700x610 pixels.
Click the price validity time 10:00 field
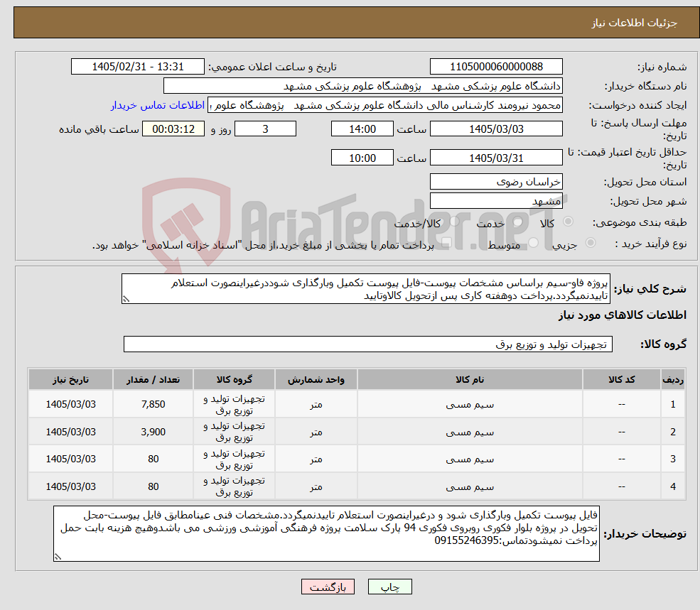coord(362,158)
